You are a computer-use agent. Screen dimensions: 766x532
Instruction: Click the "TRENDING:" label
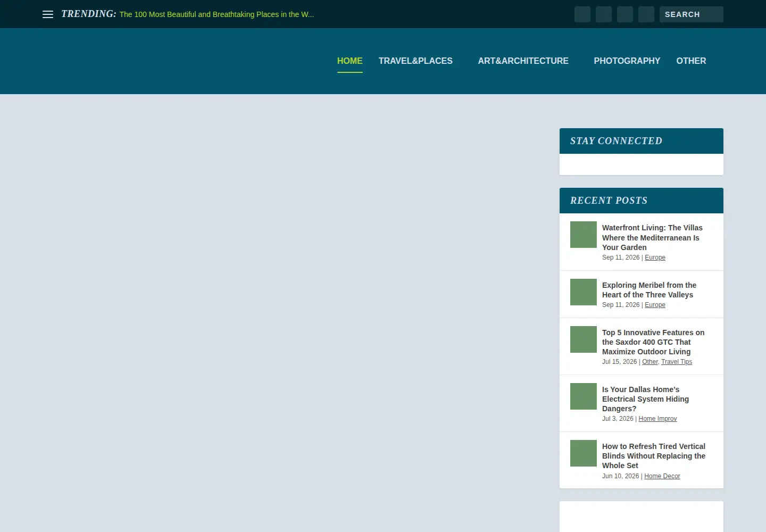point(89,14)
